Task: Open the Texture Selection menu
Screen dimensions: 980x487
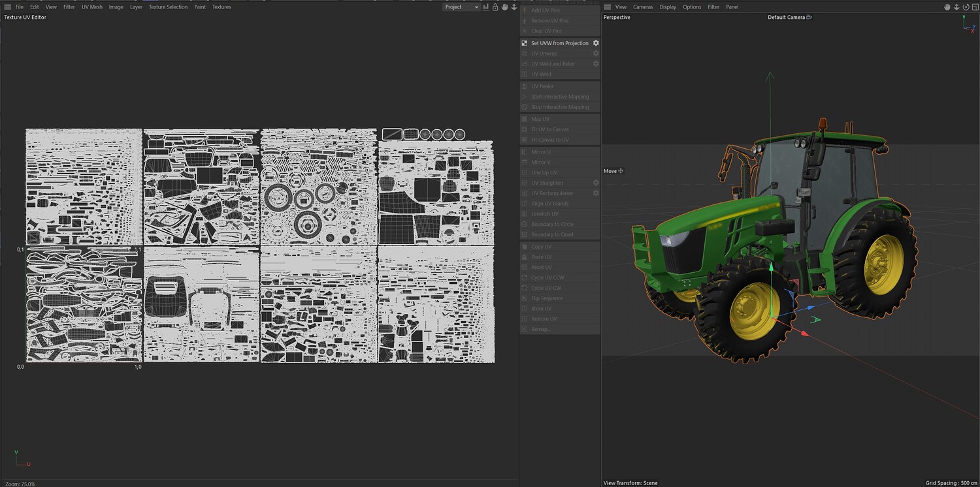Action: tap(168, 7)
